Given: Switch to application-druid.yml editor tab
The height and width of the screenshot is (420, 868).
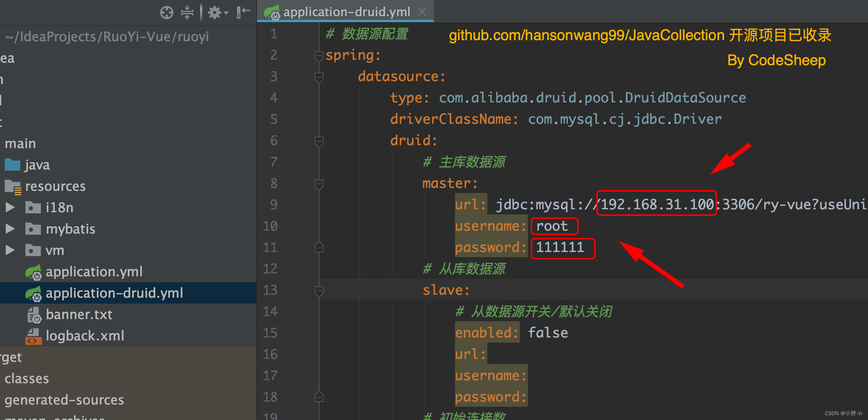Looking at the screenshot, I should coord(346,12).
